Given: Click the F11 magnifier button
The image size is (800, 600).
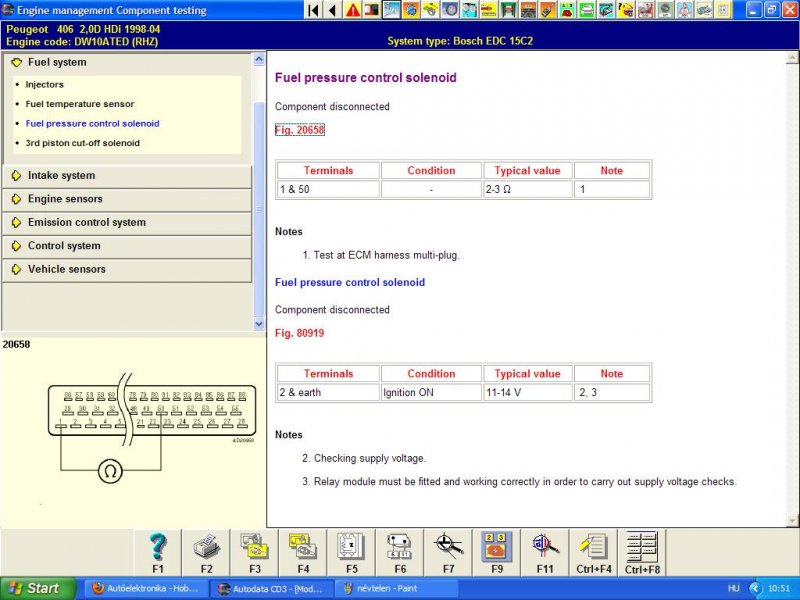Looking at the screenshot, I should (545, 553).
